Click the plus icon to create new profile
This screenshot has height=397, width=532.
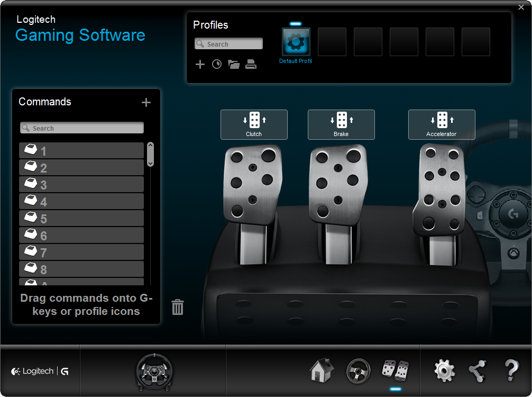tap(200, 65)
